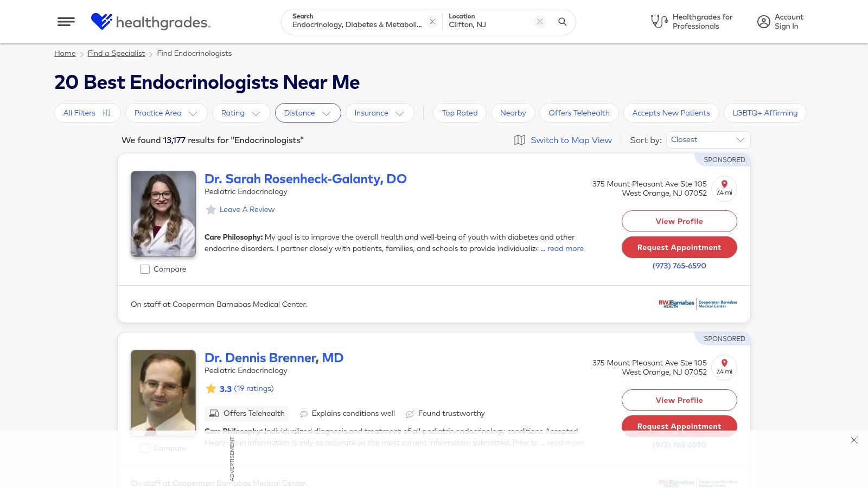
Task: Clear the specialty search field
Action: tap(432, 22)
